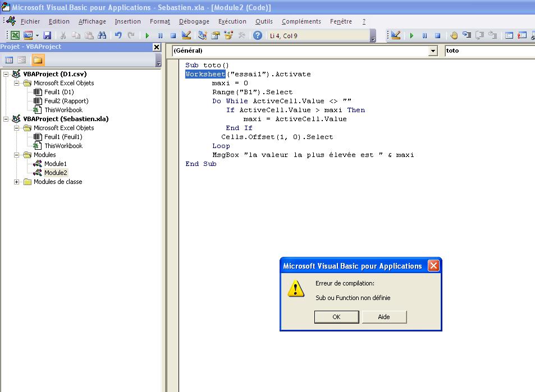Expand the Modules de classe folder
The width and height of the screenshot is (535, 392).
[x=16, y=182]
